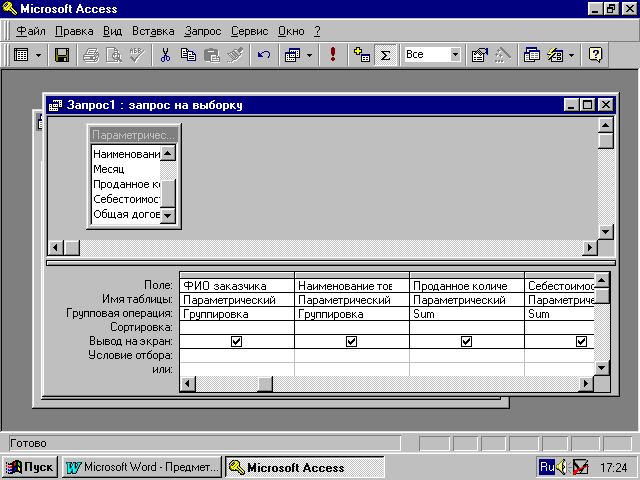Click the New Object icon
Screen dimensions: 640x480
point(555,55)
